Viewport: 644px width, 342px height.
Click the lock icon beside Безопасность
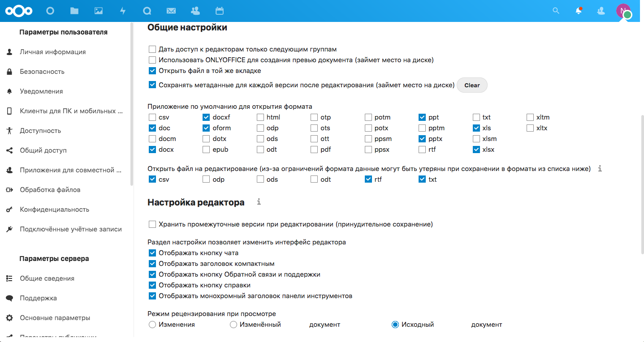9,72
